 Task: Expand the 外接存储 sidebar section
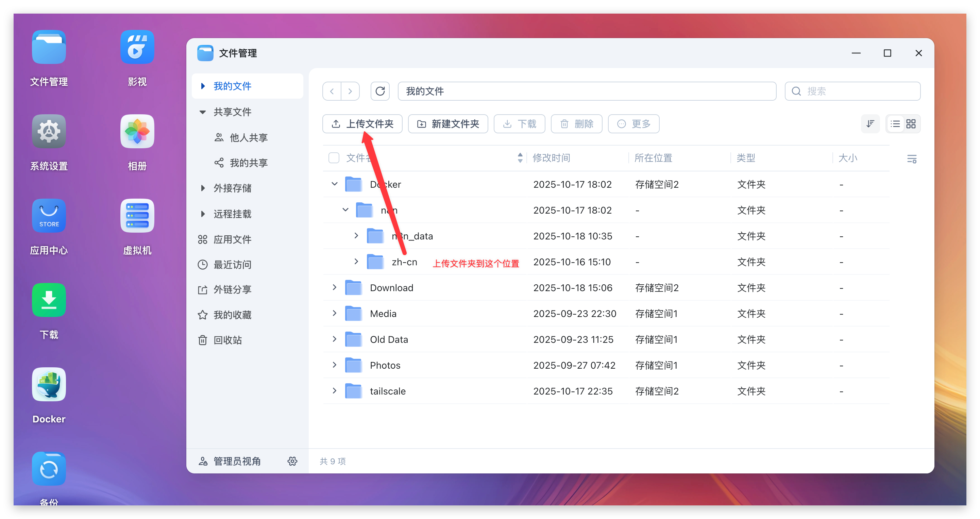pos(203,188)
